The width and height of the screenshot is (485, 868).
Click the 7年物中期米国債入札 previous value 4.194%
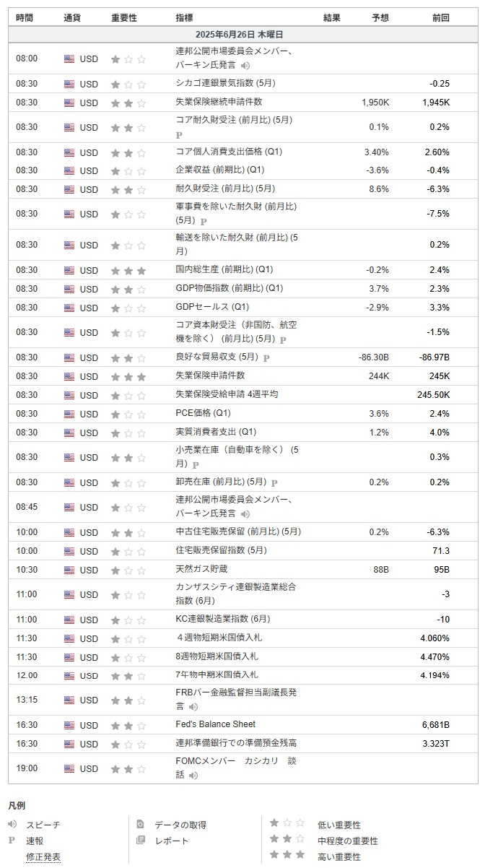point(434,675)
